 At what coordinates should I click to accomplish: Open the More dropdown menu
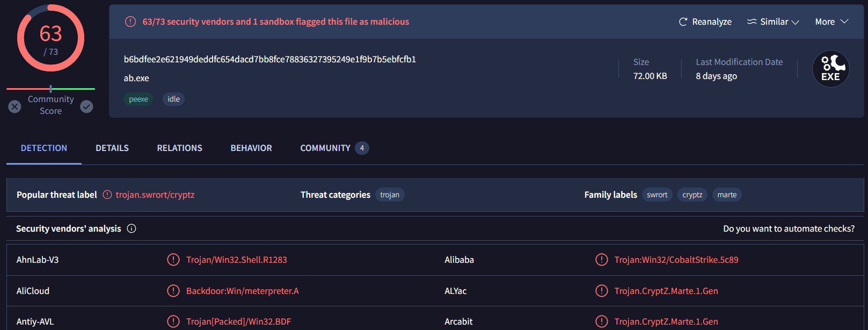pos(831,22)
